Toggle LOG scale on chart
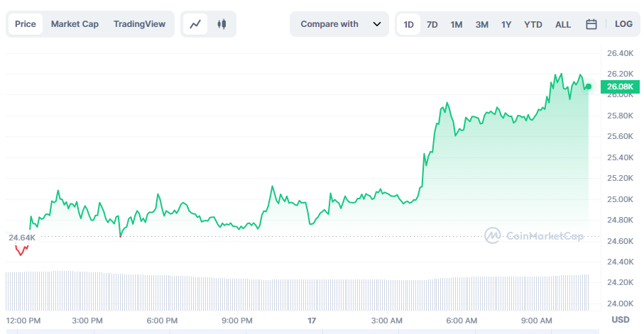This screenshot has width=644, height=334. pyautogui.click(x=623, y=24)
